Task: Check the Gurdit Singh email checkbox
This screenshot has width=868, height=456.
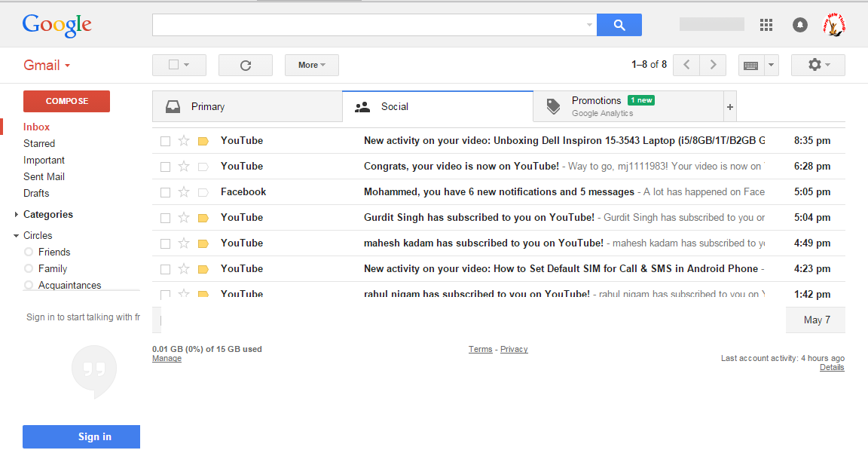Action: 165,218
